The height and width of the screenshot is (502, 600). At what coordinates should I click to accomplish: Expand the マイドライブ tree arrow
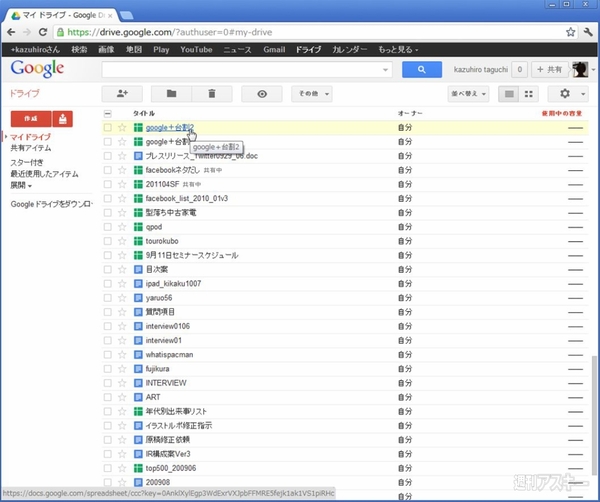click(6, 137)
